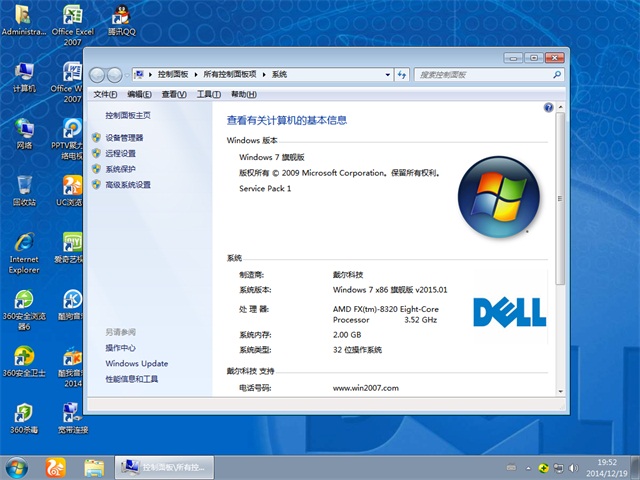Open the 计算机 desktop icon
Screen dimensions: 640x480
[x=24, y=73]
